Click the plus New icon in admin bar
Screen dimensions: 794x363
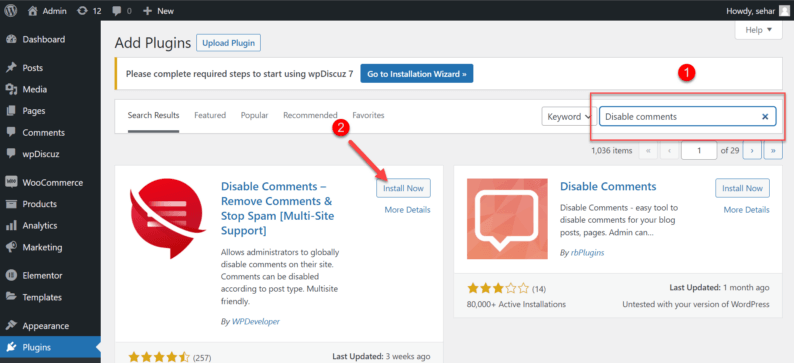[147, 11]
